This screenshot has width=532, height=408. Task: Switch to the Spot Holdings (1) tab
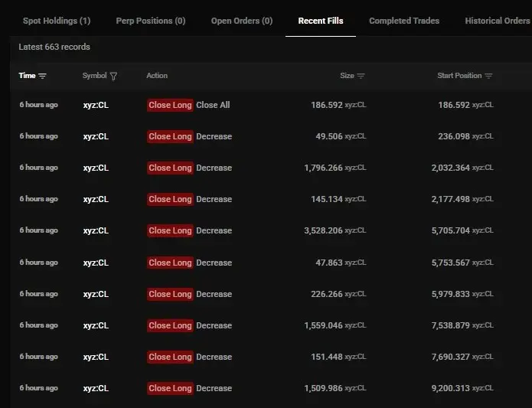point(57,21)
